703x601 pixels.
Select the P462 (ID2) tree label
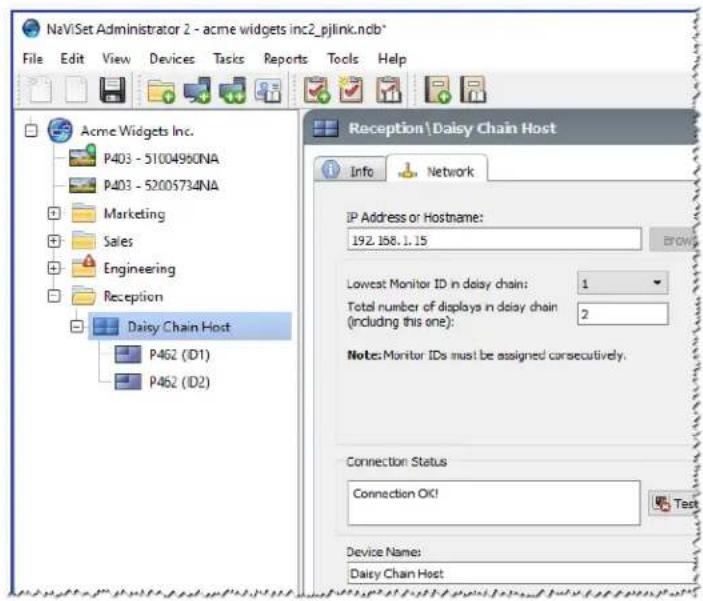tap(179, 382)
